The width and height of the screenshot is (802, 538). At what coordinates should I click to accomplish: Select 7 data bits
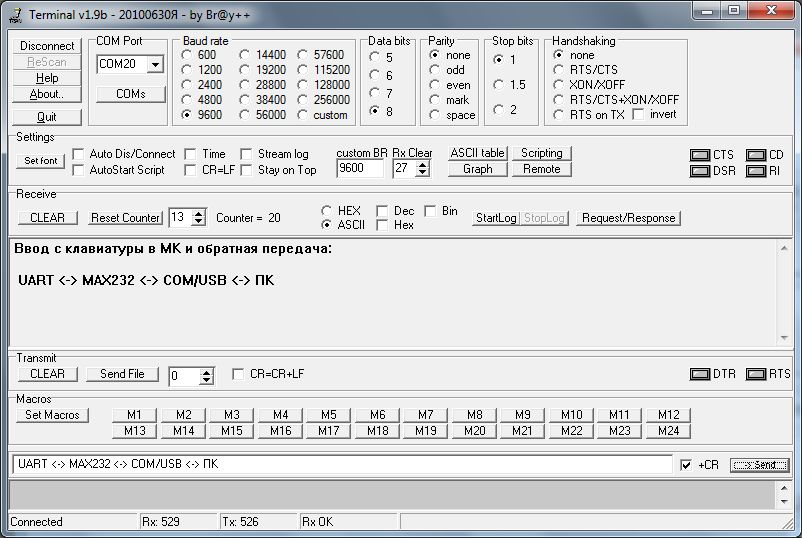pyautogui.click(x=374, y=93)
